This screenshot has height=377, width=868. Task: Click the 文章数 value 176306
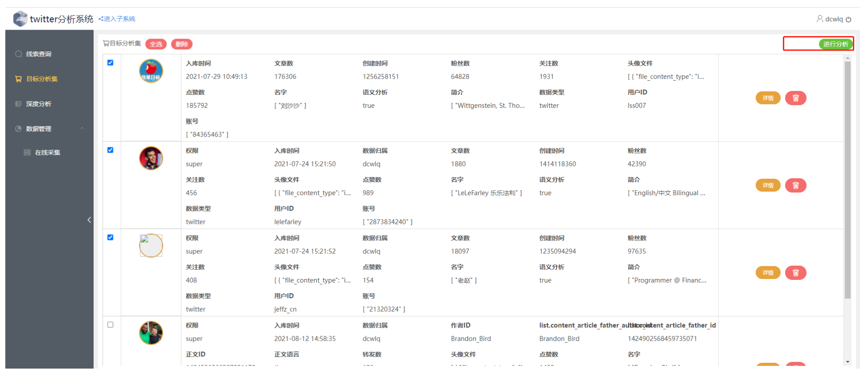[x=285, y=77]
